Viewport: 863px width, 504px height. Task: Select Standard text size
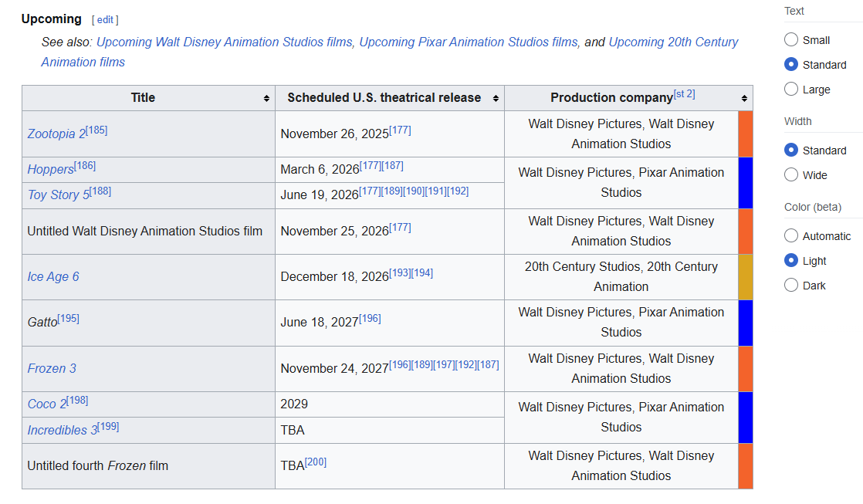[791, 64]
